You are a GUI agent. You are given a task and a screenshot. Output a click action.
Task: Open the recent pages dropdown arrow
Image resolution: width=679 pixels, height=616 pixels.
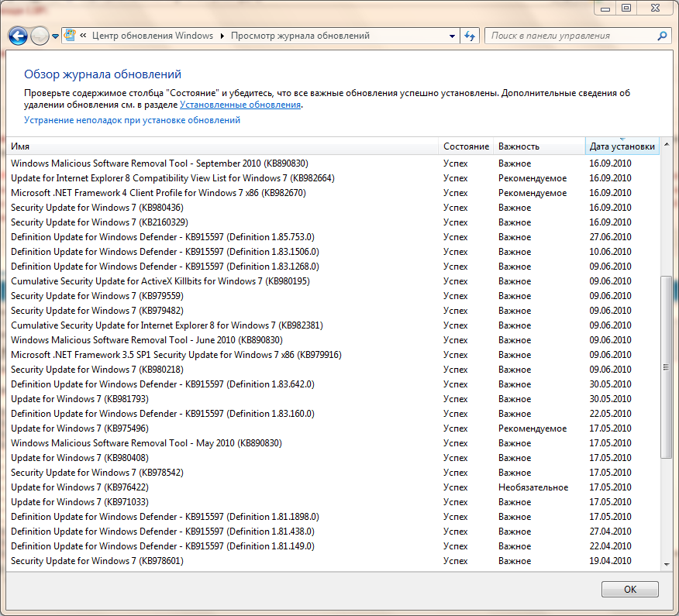coord(56,36)
